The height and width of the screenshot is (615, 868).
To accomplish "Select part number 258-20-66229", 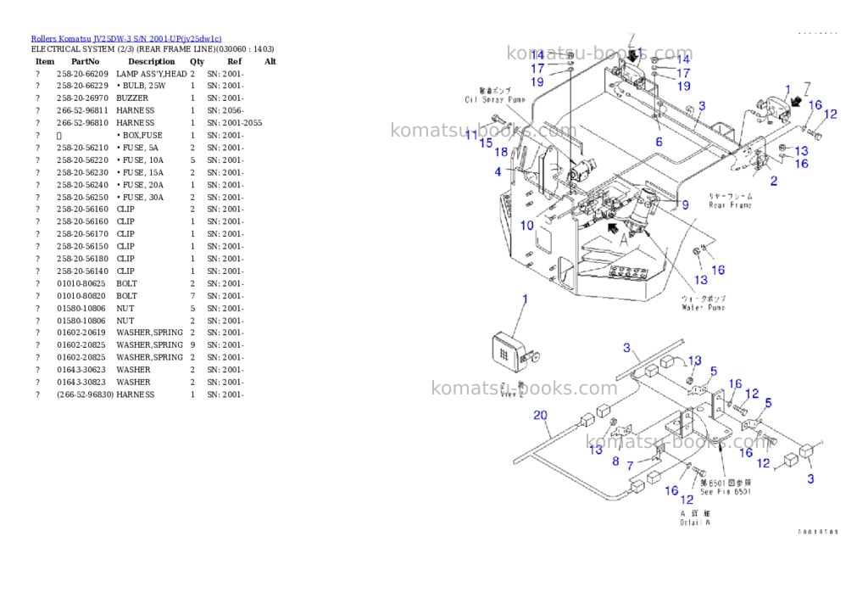I will click(x=82, y=86).
